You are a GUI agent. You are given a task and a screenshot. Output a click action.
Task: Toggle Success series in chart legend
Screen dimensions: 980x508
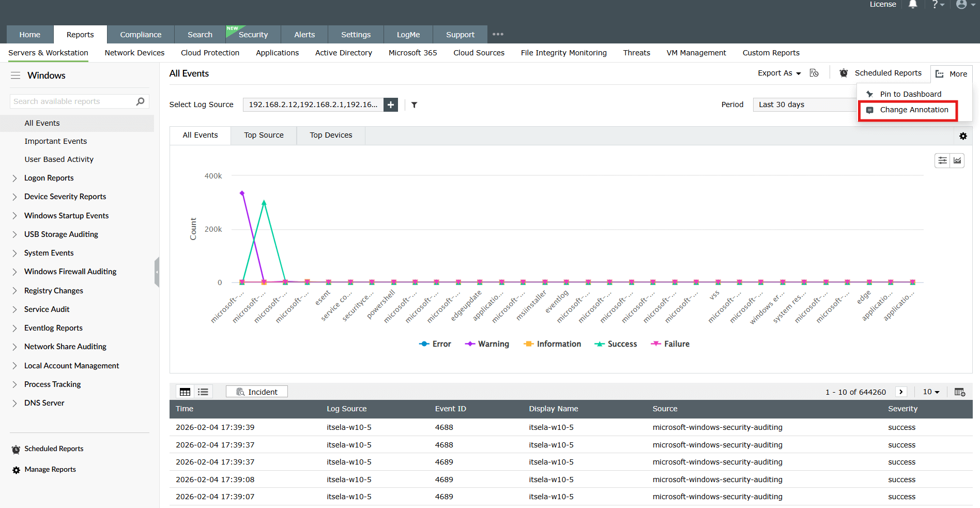(616, 344)
